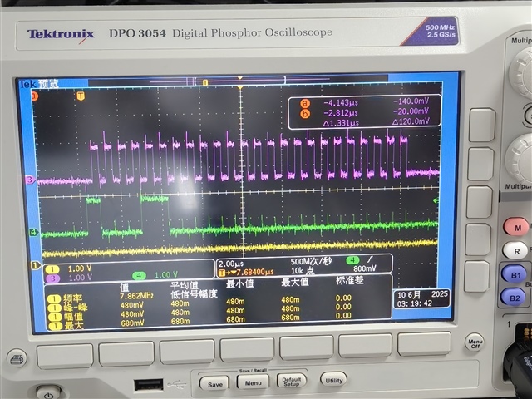The height and width of the screenshot is (399, 532).
Task: Push the rightmost blank bezel button under screen
Action: pyautogui.click(x=424, y=343)
